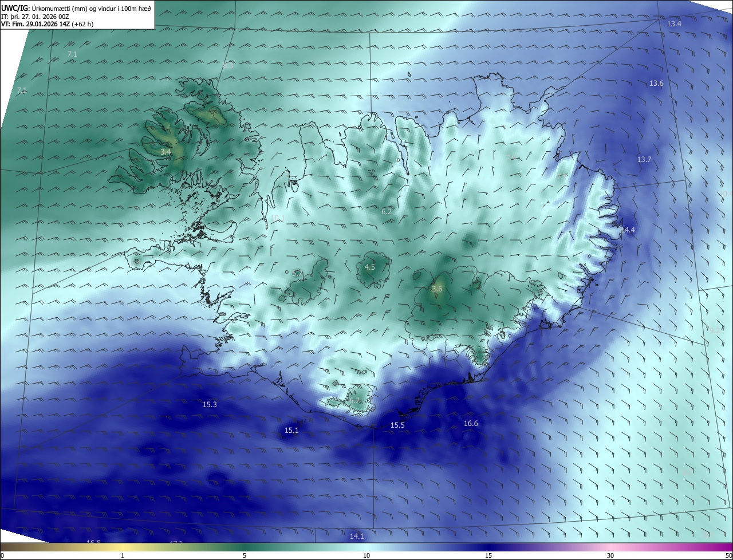
Task: Click the 4.5 value on glacier outline
Action: point(370,267)
